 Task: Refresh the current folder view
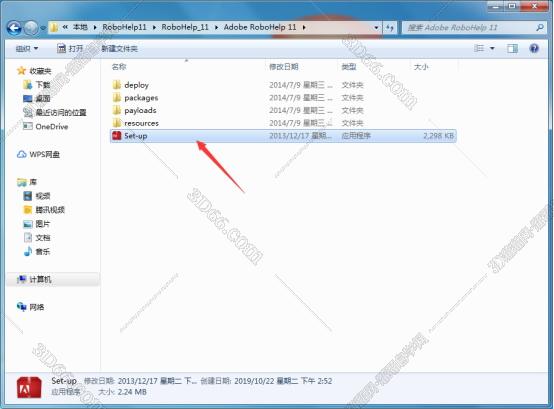[390, 27]
